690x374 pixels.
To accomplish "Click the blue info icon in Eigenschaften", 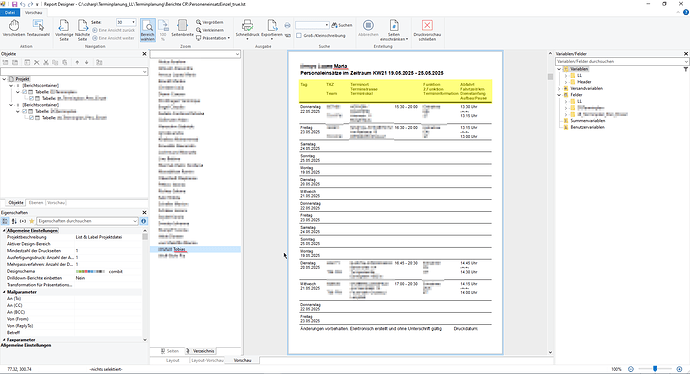I will pyautogui.click(x=143, y=221).
